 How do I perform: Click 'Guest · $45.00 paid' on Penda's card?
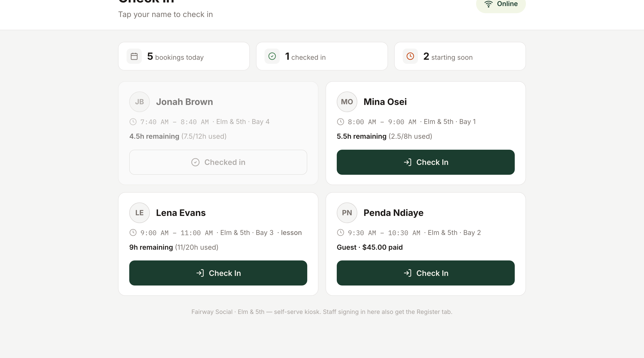(x=369, y=247)
